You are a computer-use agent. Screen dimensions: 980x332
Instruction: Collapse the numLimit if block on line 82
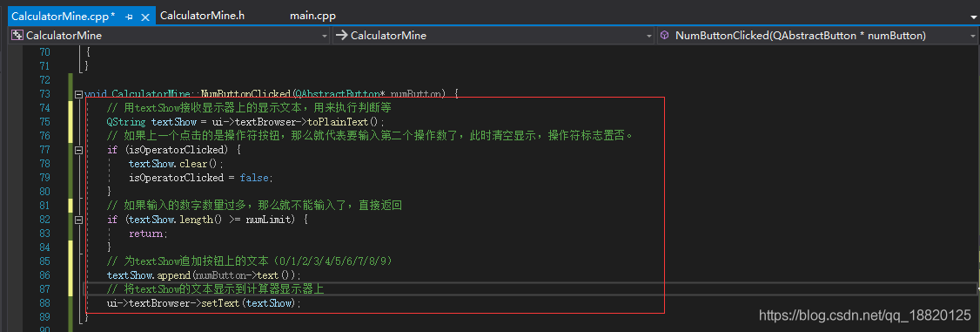78,220
